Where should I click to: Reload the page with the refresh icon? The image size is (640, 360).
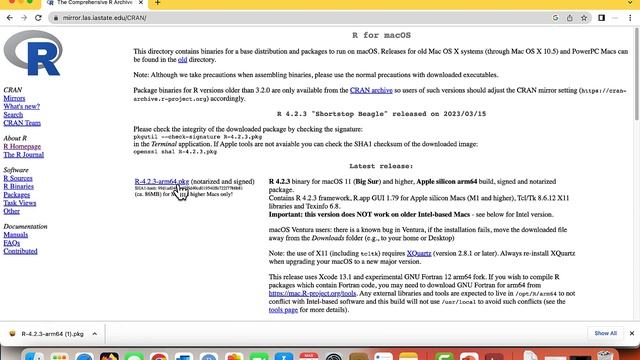tap(38, 18)
